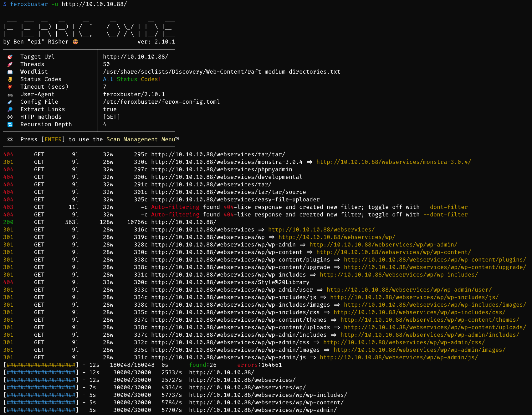The image size is (532, 415).
Task: Click the 200 status line for http://10.10.10.88/
Action: point(110,222)
